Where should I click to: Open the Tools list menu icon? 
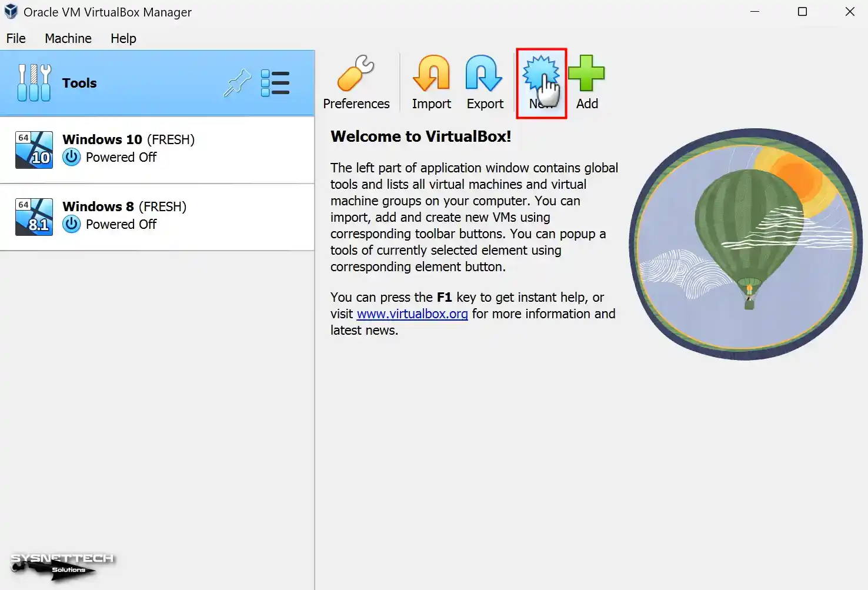[x=275, y=83]
